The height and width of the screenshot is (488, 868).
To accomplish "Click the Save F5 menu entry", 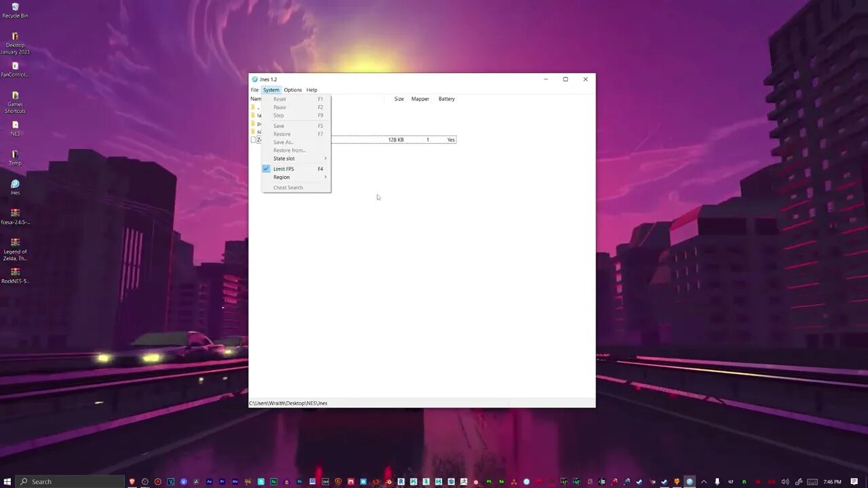I will point(296,126).
